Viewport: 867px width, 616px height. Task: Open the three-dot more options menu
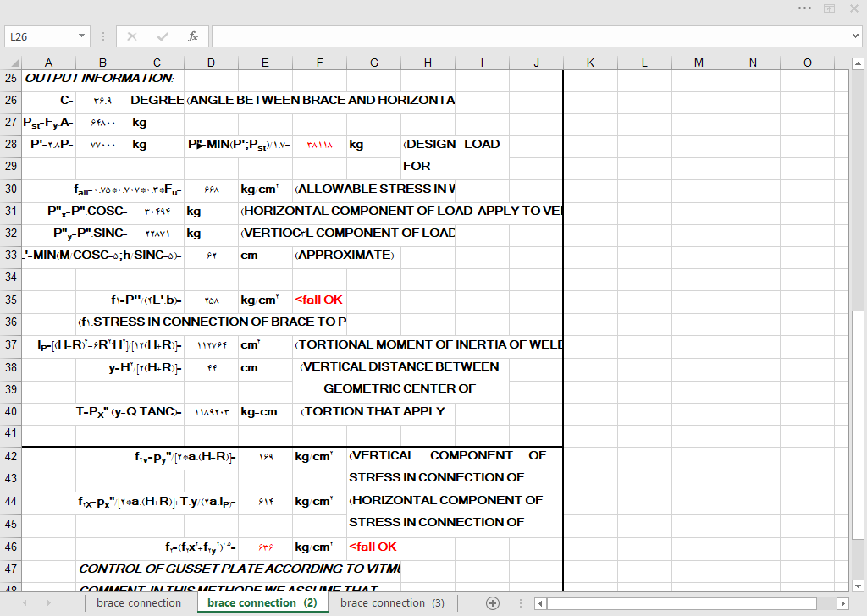tap(804, 8)
